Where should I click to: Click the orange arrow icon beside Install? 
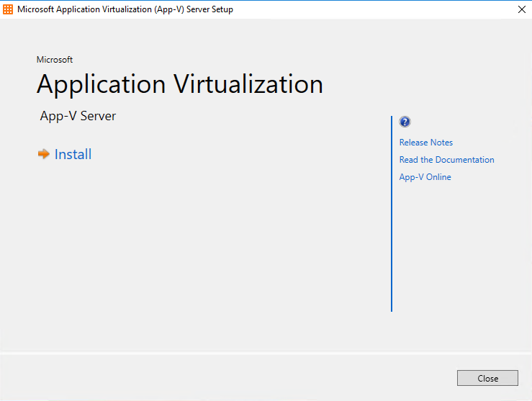(x=44, y=154)
